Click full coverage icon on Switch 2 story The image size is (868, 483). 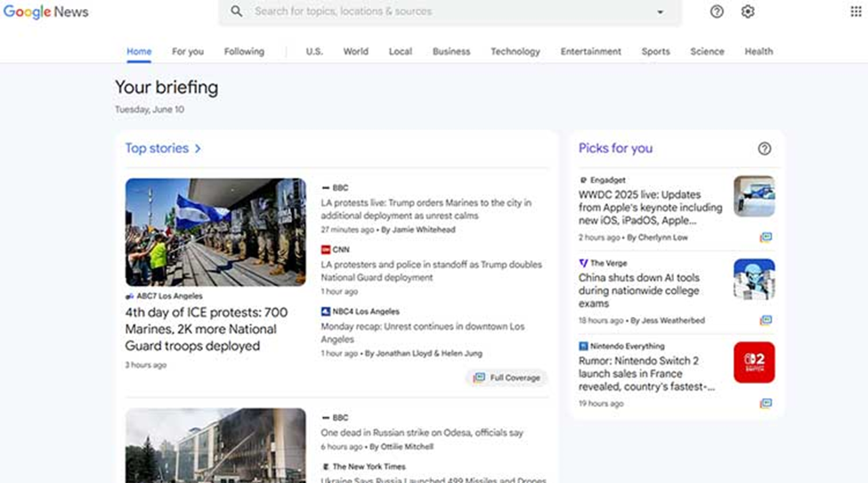(x=766, y=404)
